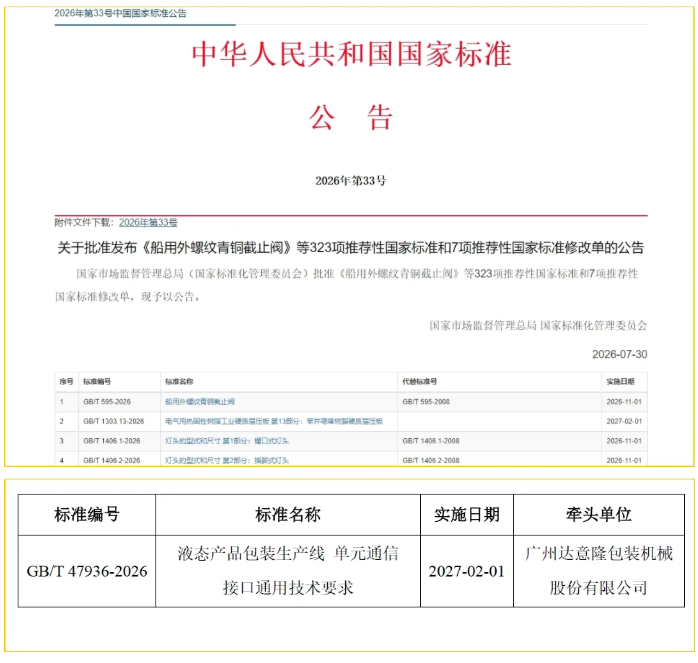Open the 电气用热固性树脂工业硬质层压板 第13部分 standard link

click(274, 421)
